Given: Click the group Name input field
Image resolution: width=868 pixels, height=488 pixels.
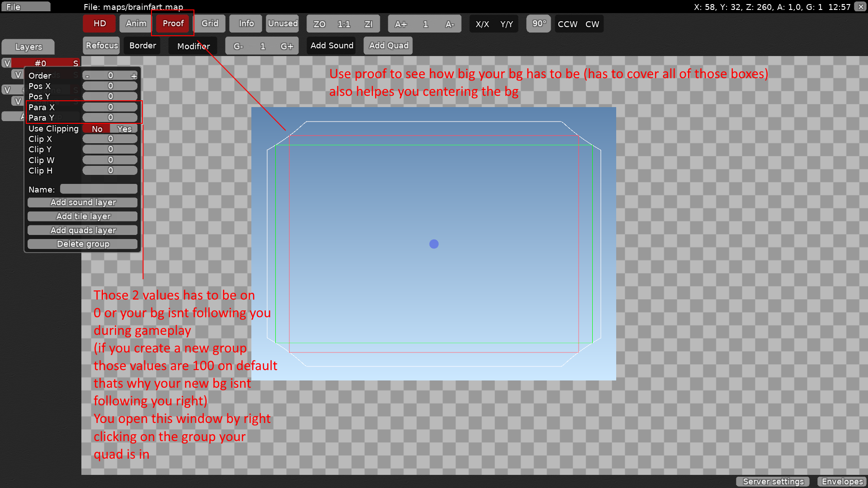Looking at the screenshot, I should tap(99, 189).
